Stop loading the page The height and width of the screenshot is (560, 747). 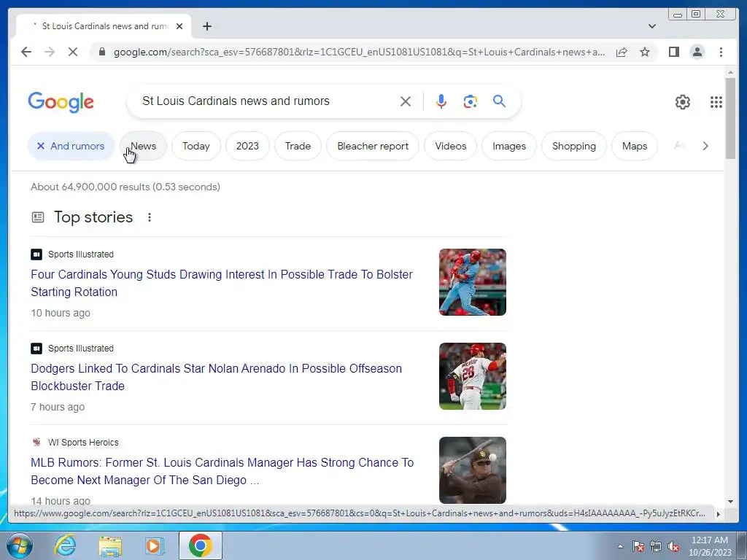click(73, 52)
